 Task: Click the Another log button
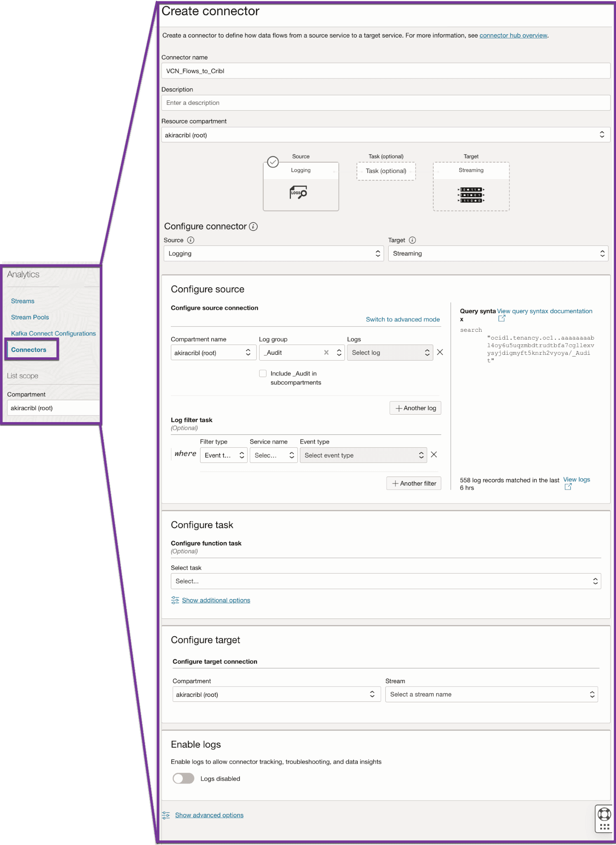[415, 408]
